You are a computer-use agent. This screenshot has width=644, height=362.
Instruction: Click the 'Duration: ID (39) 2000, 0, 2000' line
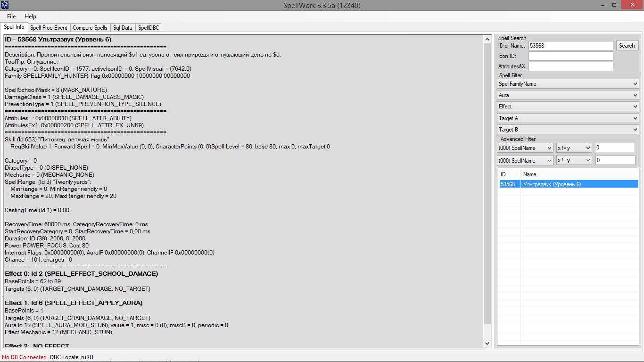click(x=45, y=239)
